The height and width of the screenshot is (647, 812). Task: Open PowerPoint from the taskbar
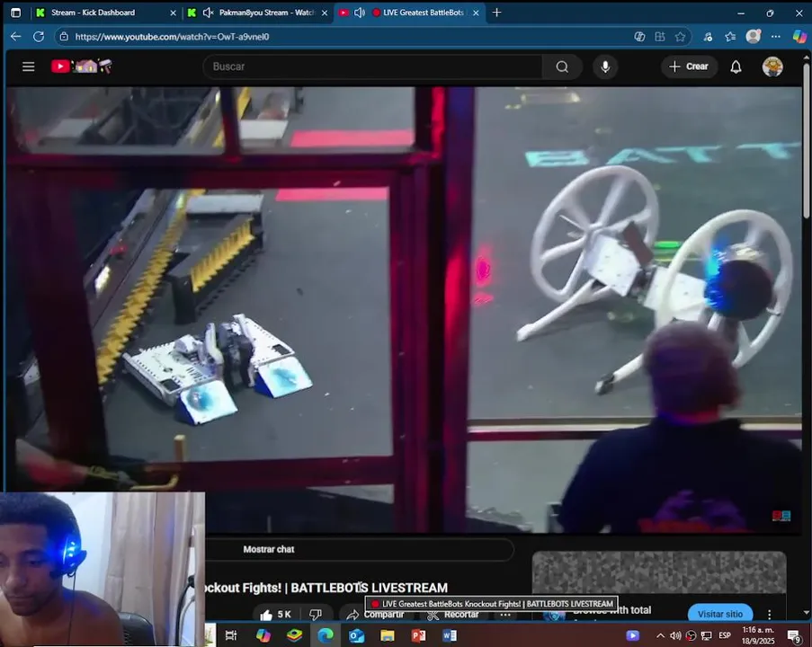418,635
